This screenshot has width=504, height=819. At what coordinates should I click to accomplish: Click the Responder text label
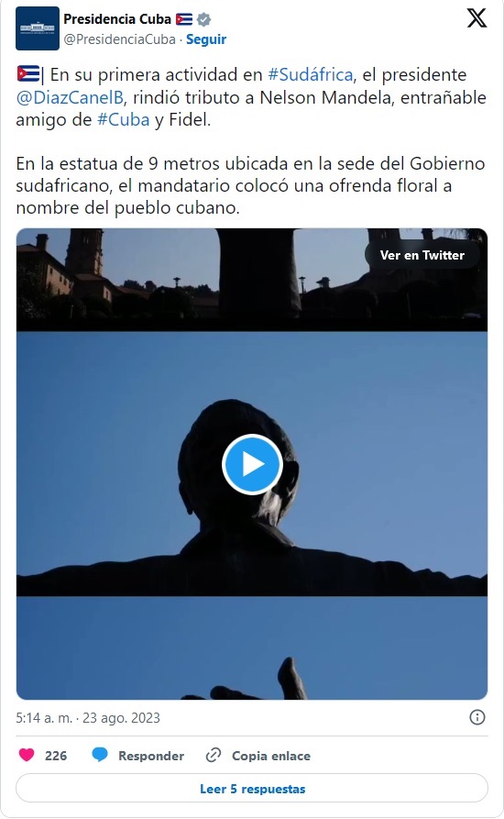(151, 756)
